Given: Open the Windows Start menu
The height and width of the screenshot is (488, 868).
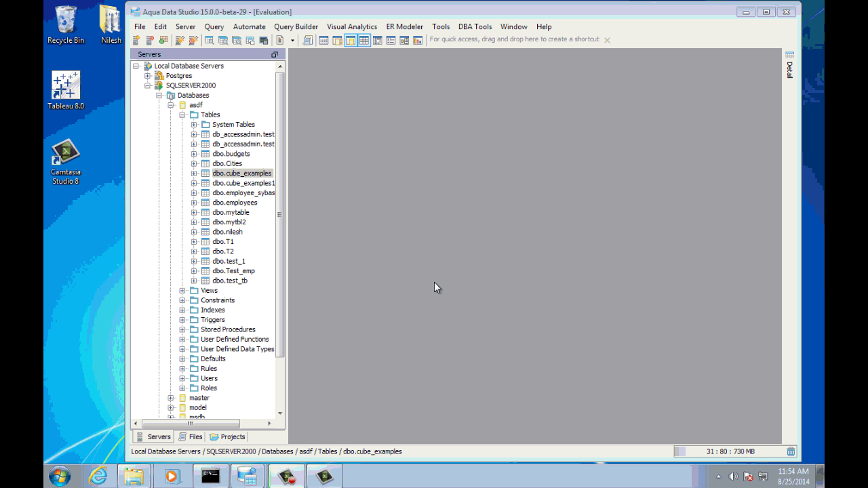Looking at the screenshot, I should click(x=60, y=476).
